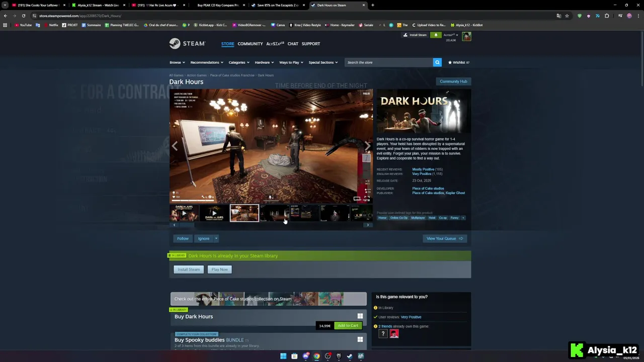Click the store search input field
The width and height of the screenshot is (644, 362).
(x=389, y=62)
